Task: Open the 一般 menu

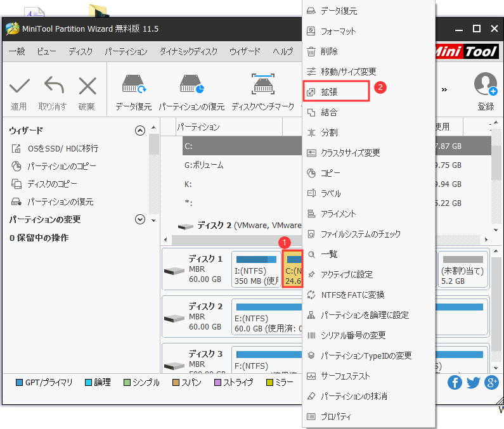Action: pos(17,51)
